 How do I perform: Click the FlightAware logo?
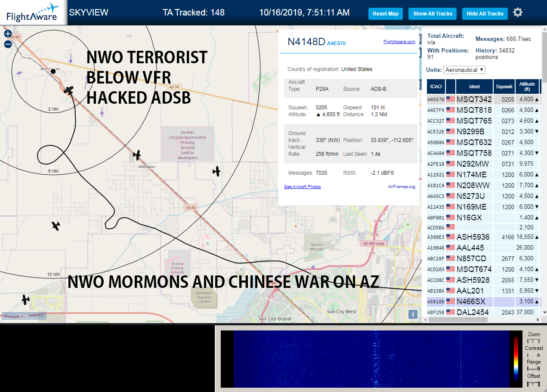(33, 12)
